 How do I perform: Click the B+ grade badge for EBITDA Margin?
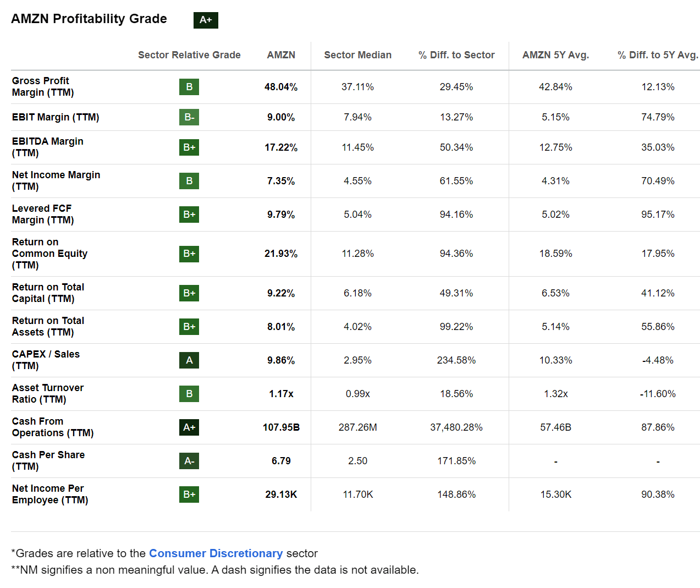[x=189, y=147]
